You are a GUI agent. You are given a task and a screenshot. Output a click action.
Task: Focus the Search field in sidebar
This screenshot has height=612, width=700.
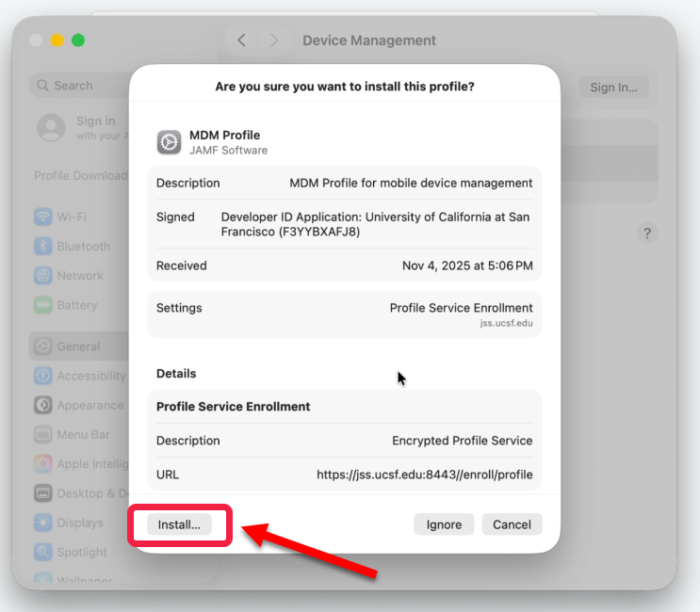pos(79,85)
